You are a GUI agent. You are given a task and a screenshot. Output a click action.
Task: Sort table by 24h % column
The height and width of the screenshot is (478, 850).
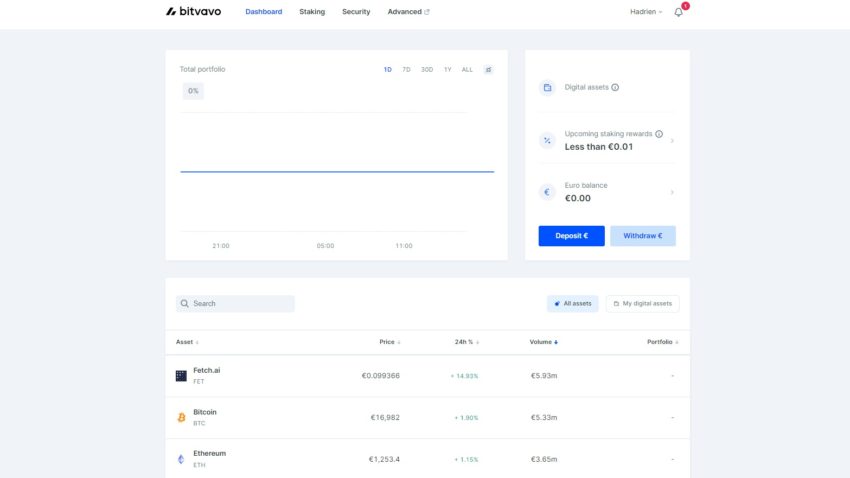(467, 342)
